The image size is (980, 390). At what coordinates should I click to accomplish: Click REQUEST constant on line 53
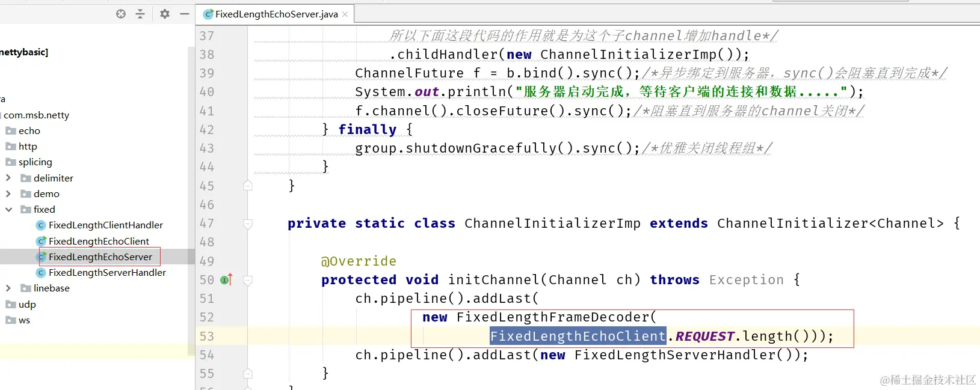click(x=704, y=336)
